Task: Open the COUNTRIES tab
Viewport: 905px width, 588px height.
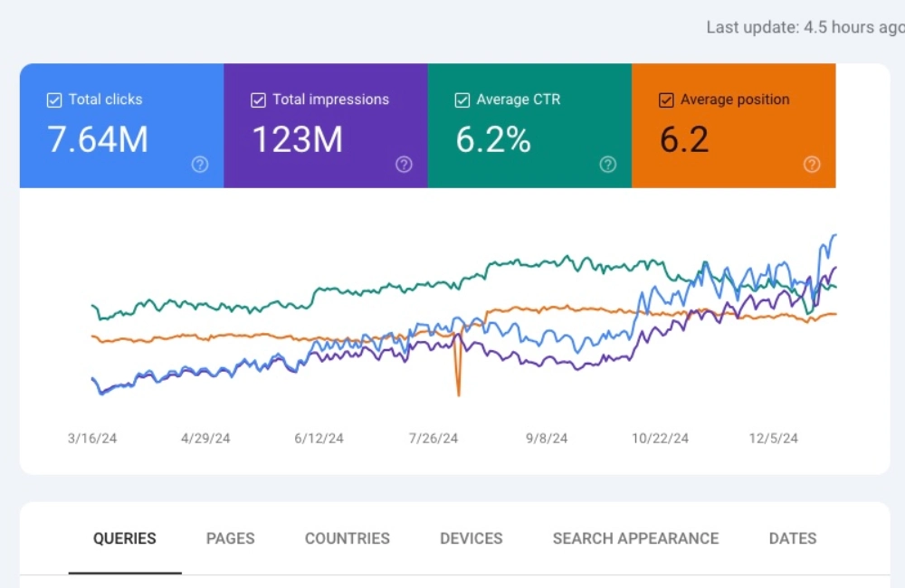Action: point(348,538)
